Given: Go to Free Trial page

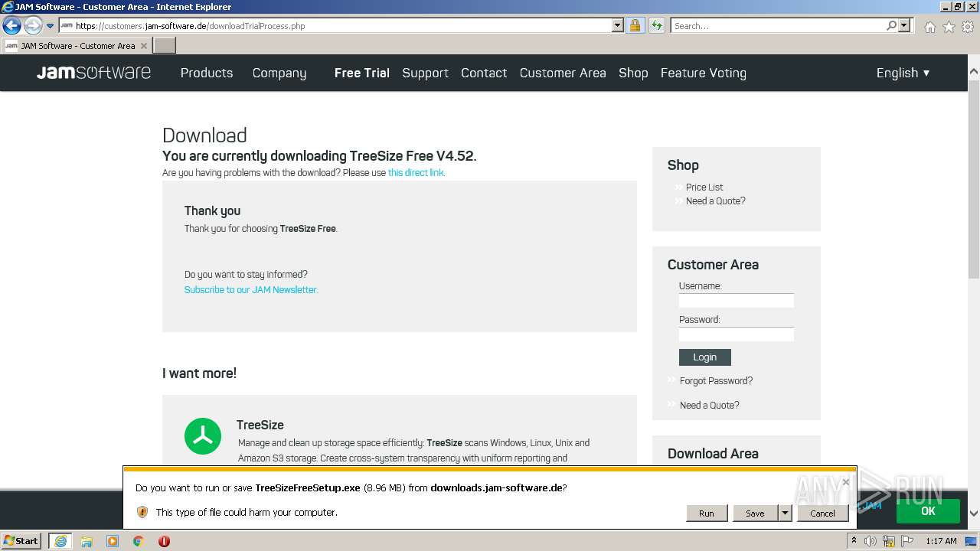Looking at the screenshot, I should pyautogui.click(x=362, y=73).
